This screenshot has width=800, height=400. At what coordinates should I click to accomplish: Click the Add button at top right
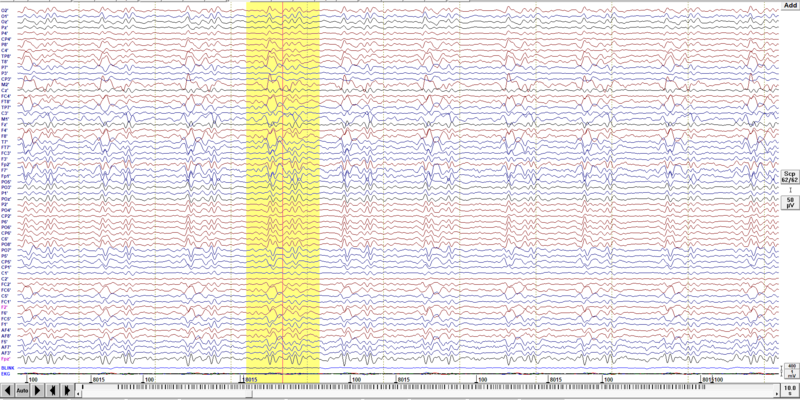coord(789,5)
